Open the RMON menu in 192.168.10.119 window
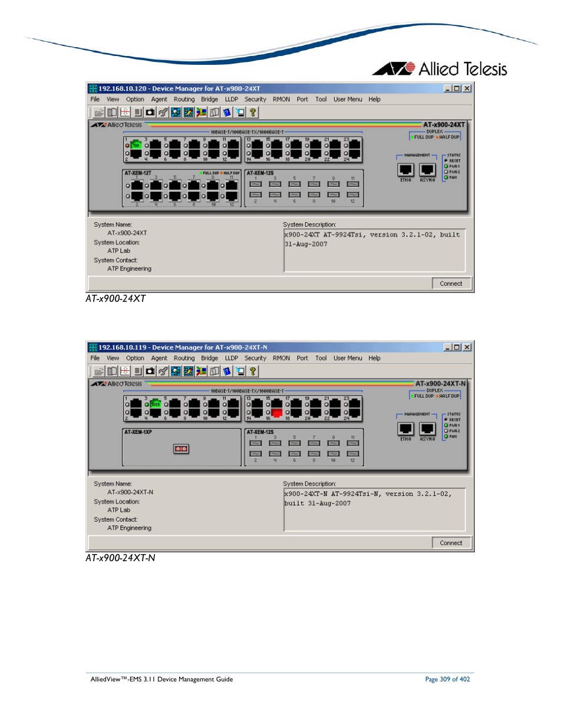This screenshot has width=562, height=728. [x=281, y=358]
